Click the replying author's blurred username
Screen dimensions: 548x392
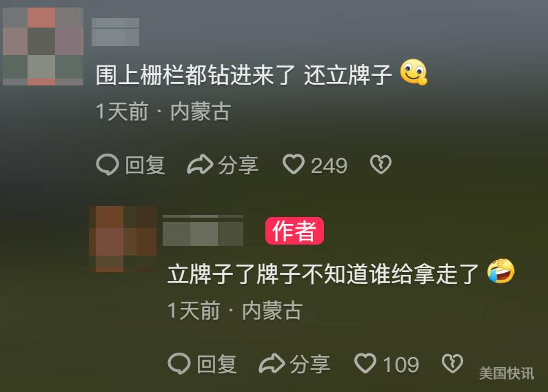203,231
